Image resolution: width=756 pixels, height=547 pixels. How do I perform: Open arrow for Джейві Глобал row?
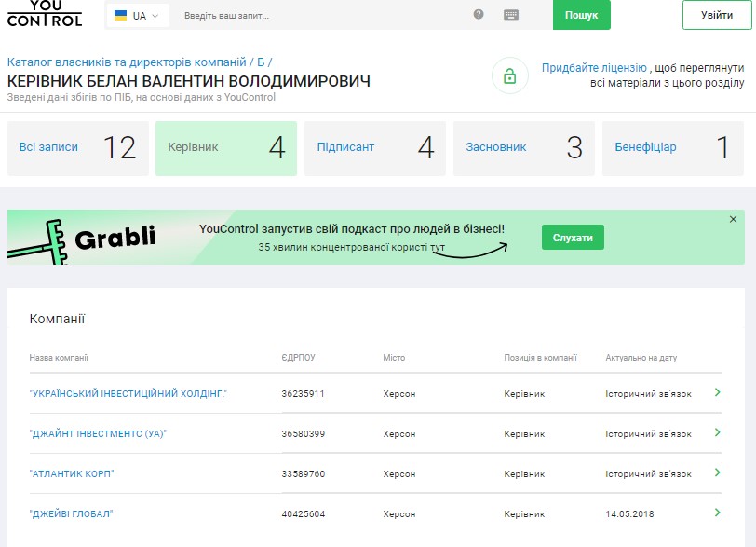(x=717, y=513)
